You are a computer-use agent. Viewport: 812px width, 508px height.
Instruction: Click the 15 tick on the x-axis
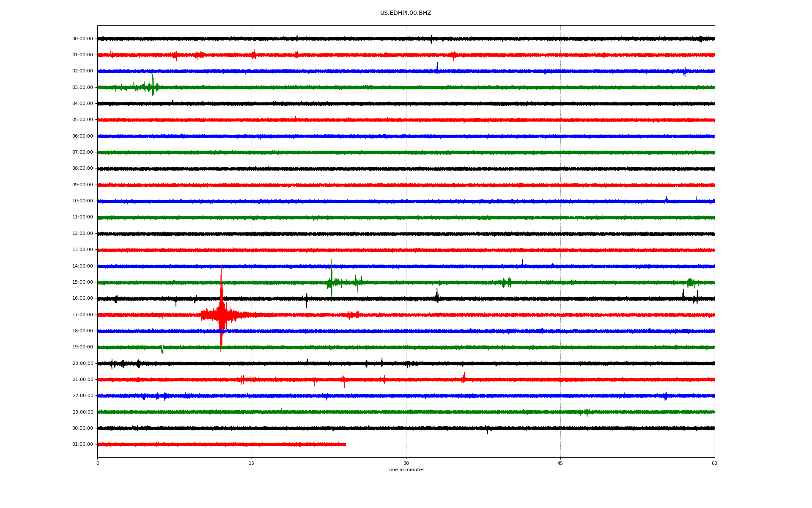[252, 463]
